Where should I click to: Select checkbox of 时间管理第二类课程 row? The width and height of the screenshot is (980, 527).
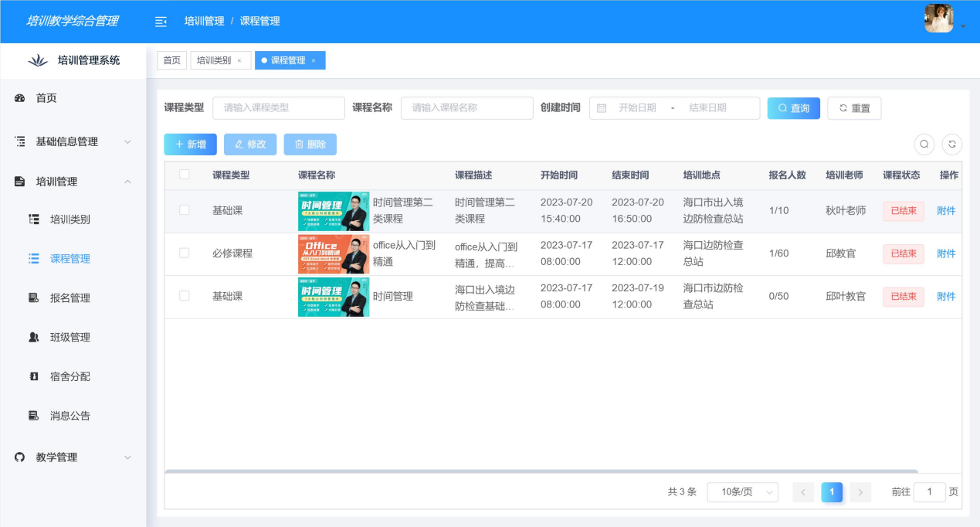[x=184, y=210]
